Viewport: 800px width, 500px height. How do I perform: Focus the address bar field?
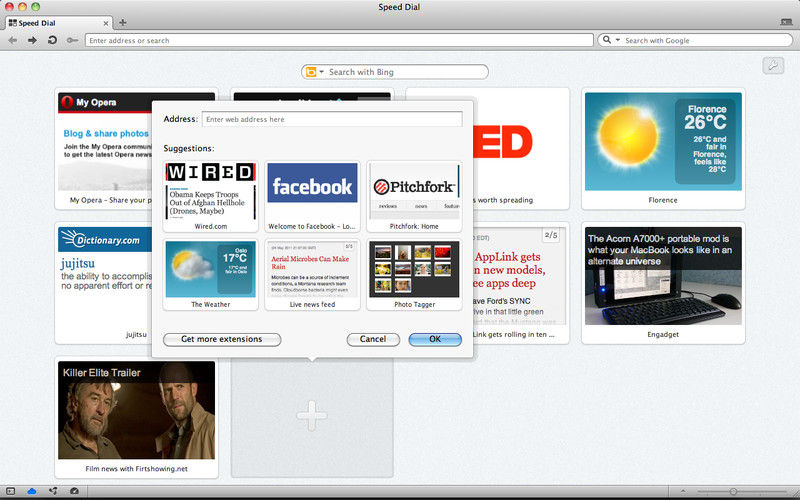[x=339, y=40]
